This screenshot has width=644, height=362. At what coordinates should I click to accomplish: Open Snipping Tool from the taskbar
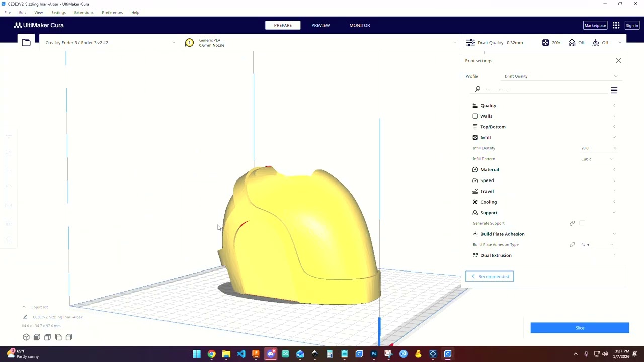click(388, 354)
